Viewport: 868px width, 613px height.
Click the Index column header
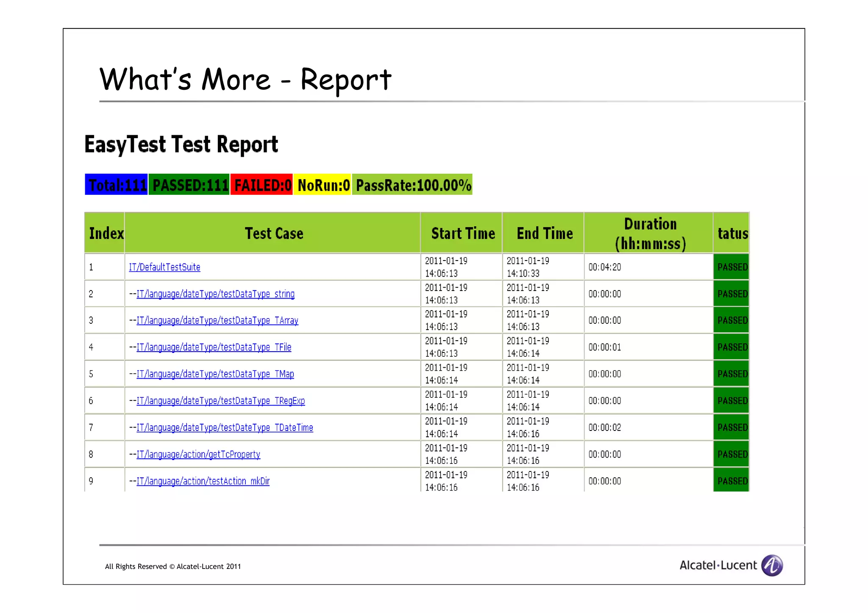click(105, 233)
